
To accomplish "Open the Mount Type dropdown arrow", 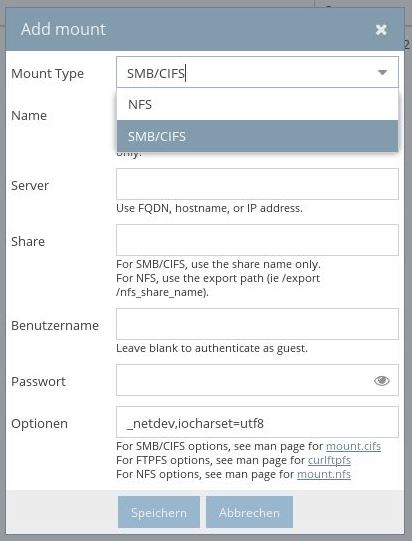I will point(382,72).
